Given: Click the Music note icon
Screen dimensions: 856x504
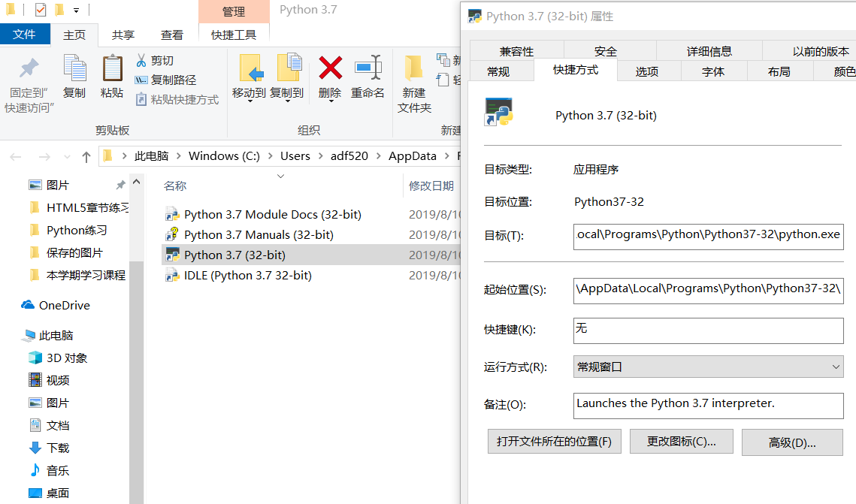Looking at the screenshot, I should pos(35,470).
